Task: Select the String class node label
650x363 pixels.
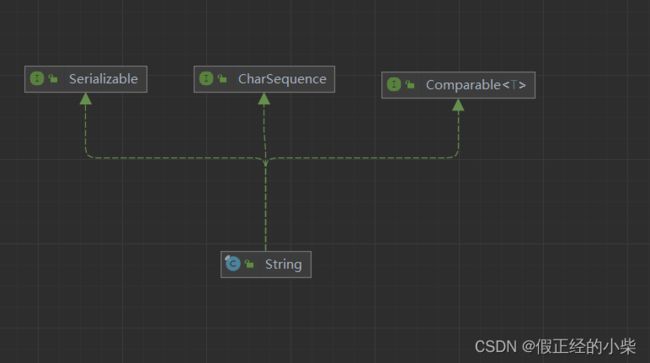Action: (x=283, y=264)
